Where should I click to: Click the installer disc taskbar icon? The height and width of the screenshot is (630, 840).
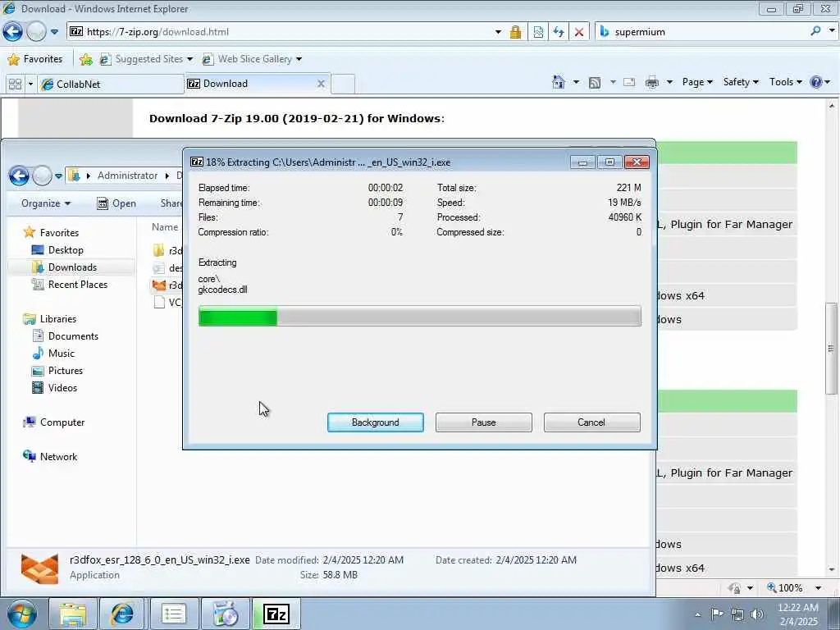[225, 614]
